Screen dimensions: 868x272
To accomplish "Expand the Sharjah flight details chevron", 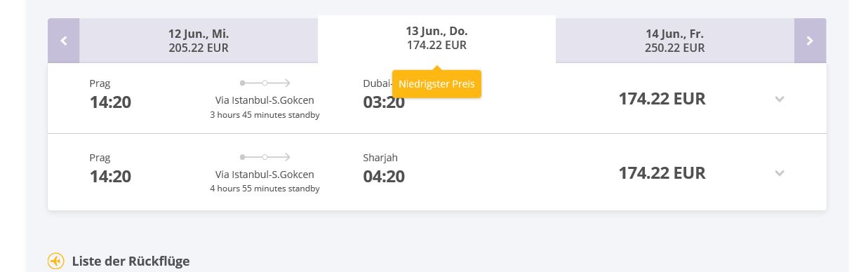I will 780,173.
